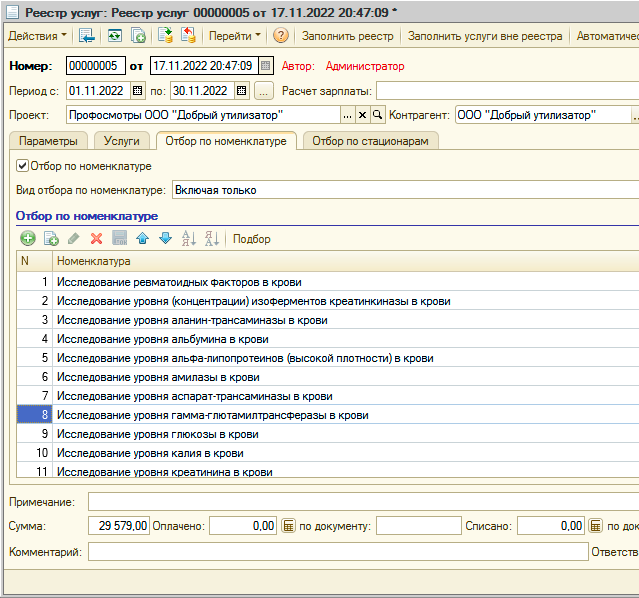The image size is (639, 598).
Task: Open the Перейти dropdown menu
Action: coord(234,36)
